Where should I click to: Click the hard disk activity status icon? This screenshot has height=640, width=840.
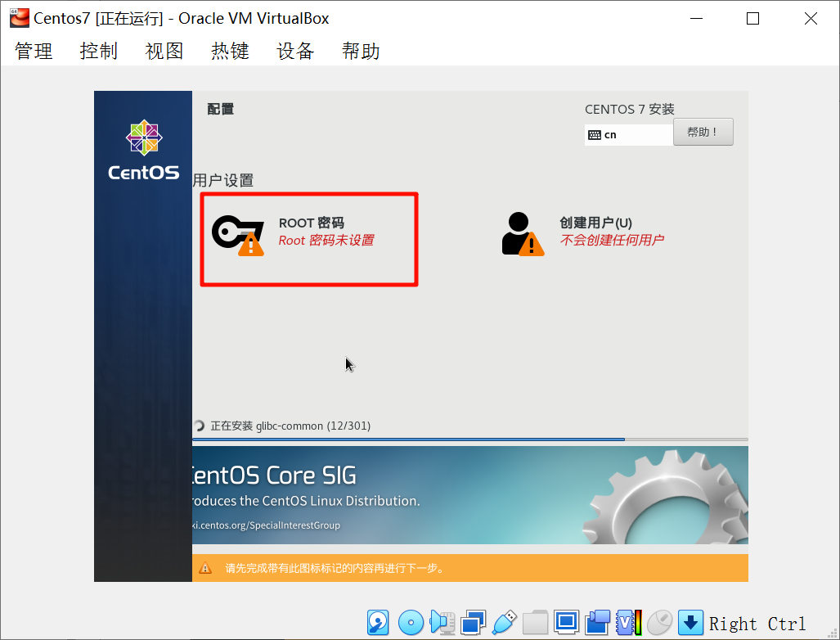378,622
